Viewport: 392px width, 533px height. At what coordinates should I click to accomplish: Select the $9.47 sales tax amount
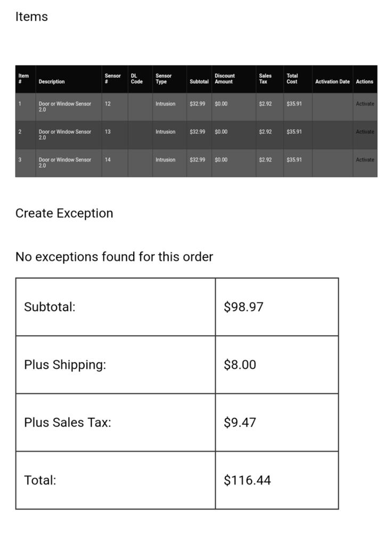pyautogui.click(x=240, y=422)
